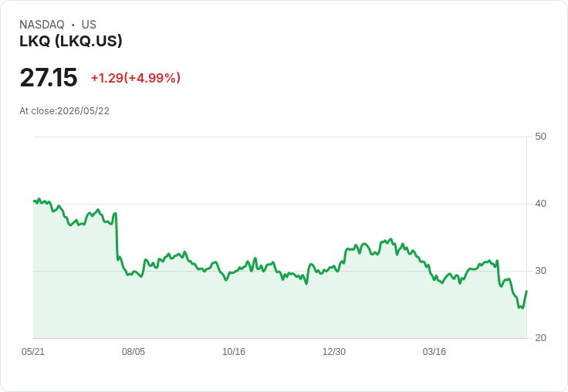Click the 30 y-axis price label
Image resolution: width=568 pixels, height=392 pixels.
(540, 271)
